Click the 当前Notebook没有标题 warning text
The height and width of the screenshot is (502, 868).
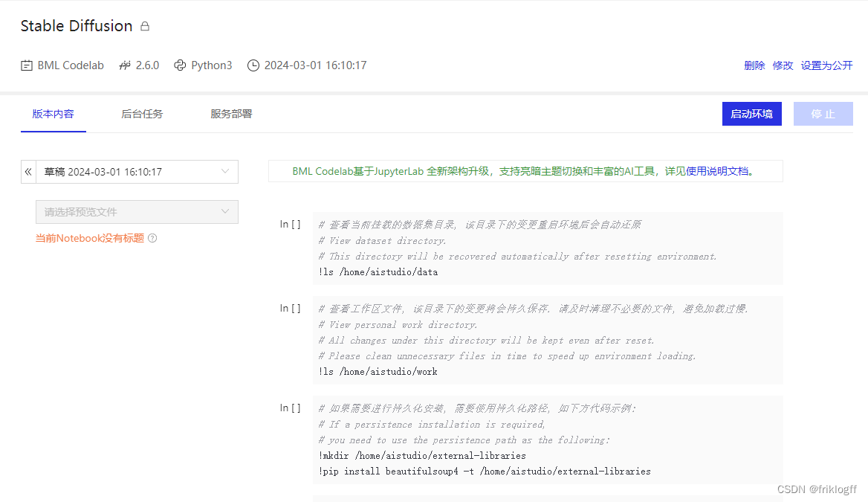click(90, 238)
